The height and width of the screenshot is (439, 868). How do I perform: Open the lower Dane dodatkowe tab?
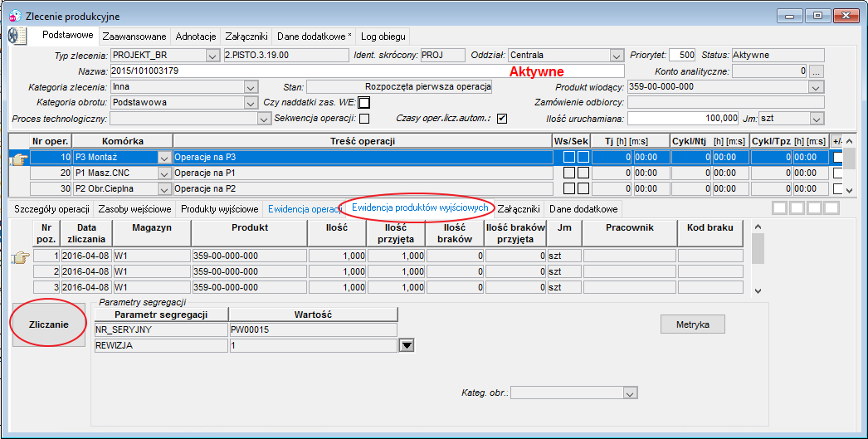(583, 209)
